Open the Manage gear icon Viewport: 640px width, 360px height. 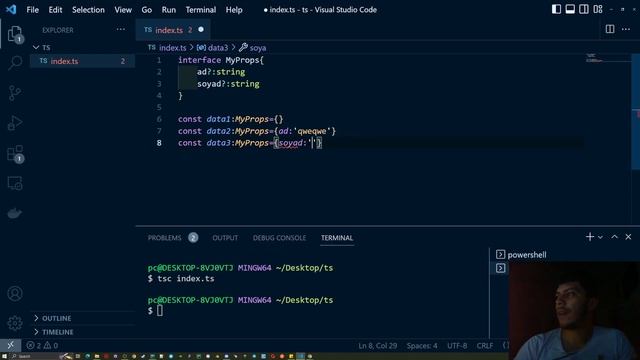tap(15, 323)
